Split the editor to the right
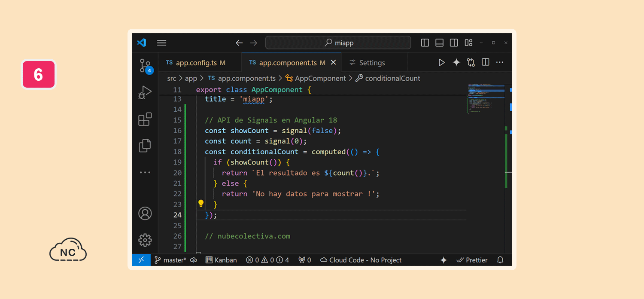Screen dimensions: 644x299 [x=486, y=63]
